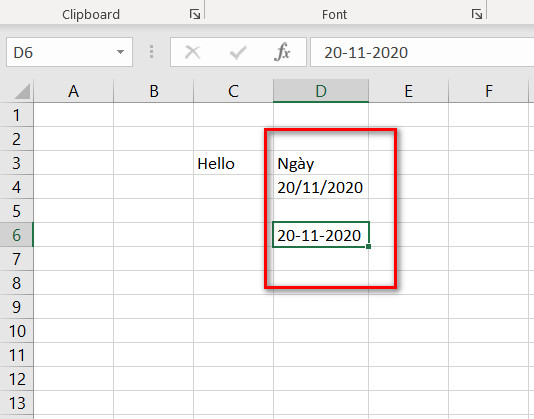Image resolution: width=534 pixels, height=419 pixels.
Task: Select the cell containing Ngày
Action: coord(321,163)
